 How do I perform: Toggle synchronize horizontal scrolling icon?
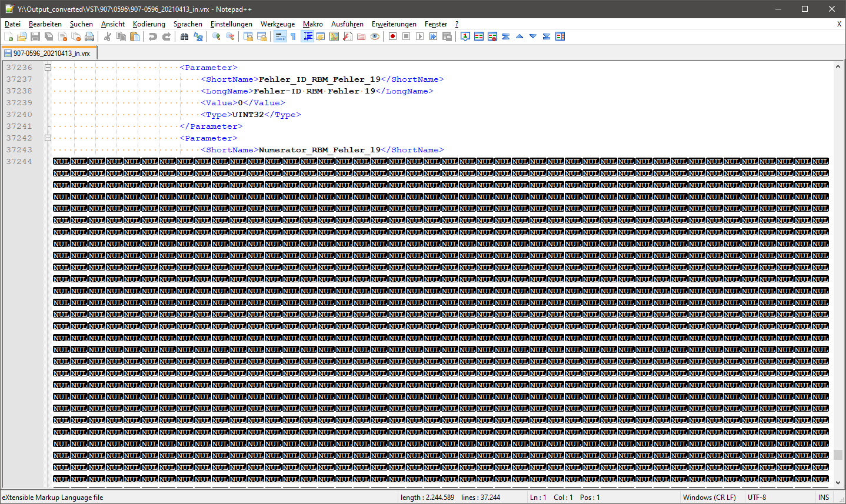(262, 36)
